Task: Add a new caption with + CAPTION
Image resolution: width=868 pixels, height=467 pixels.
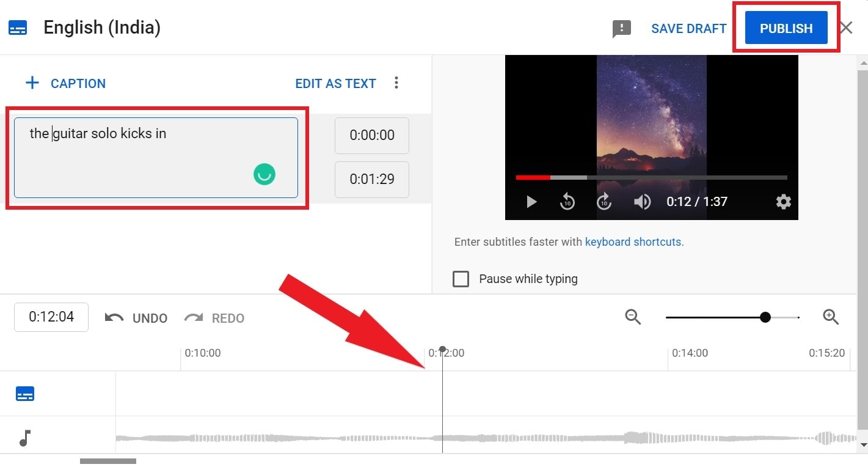Action: [x=65, y=83]
